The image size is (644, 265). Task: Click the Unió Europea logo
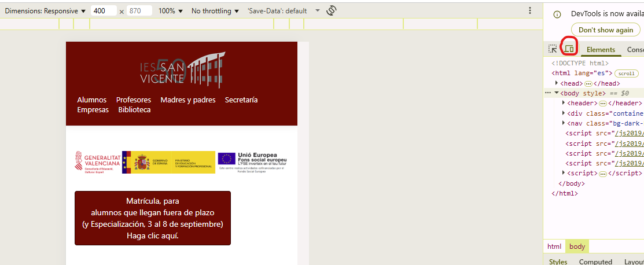click(x=252, y=161)
